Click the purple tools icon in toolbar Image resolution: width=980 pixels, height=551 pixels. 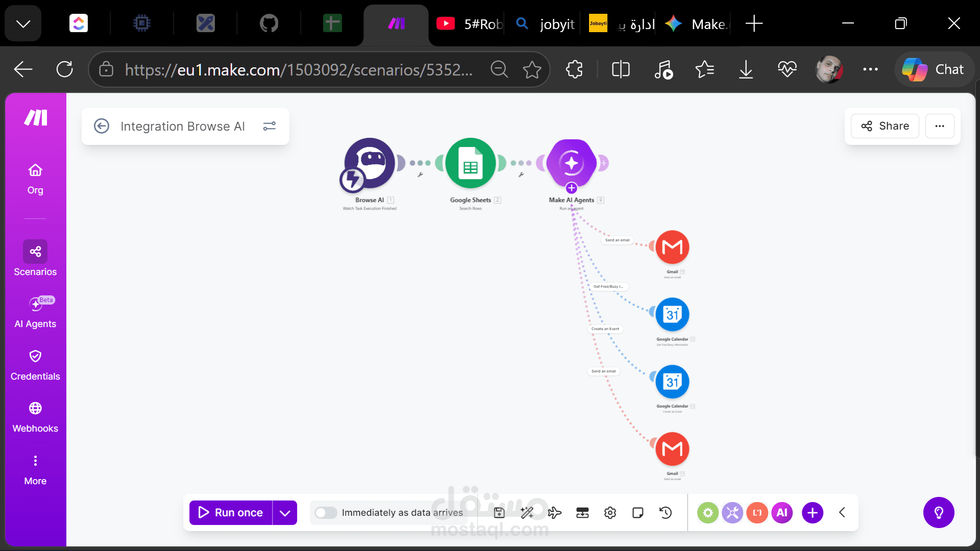click(x=732, y=513)
